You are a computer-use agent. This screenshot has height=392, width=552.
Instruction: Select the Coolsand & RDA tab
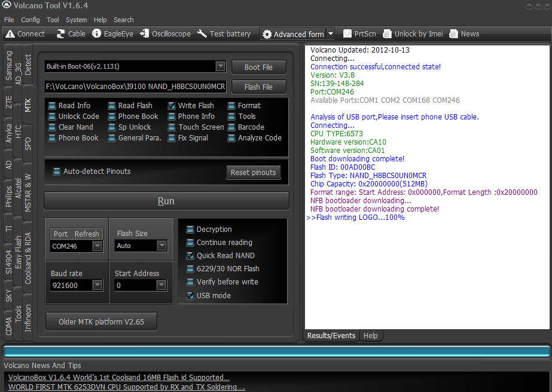28,258
